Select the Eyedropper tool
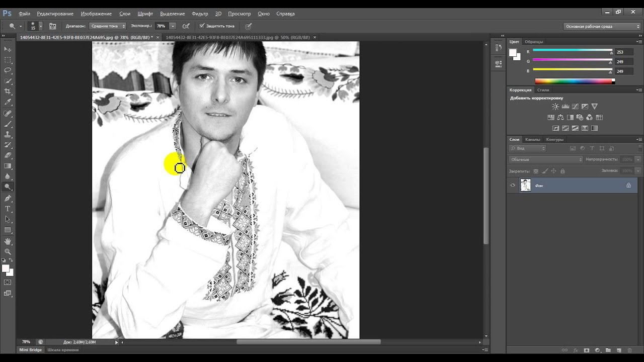 click(x=8, y=102)
